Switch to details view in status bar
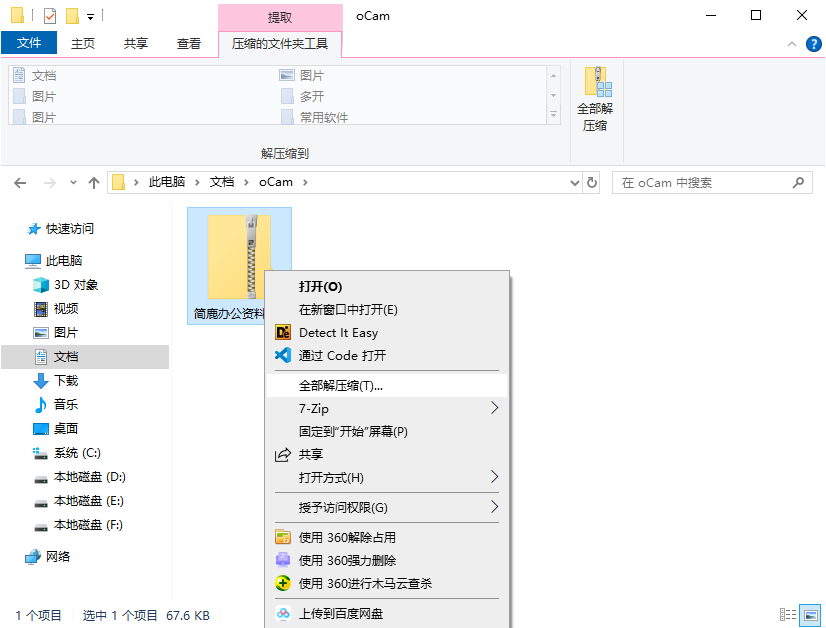This screenshot has height=628, width=826. [789, 615]
